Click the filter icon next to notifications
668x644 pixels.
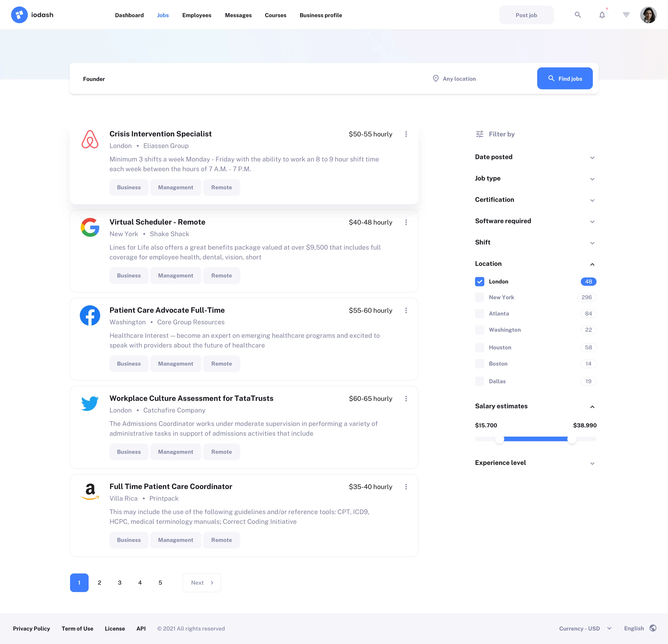tap(626, 15)
